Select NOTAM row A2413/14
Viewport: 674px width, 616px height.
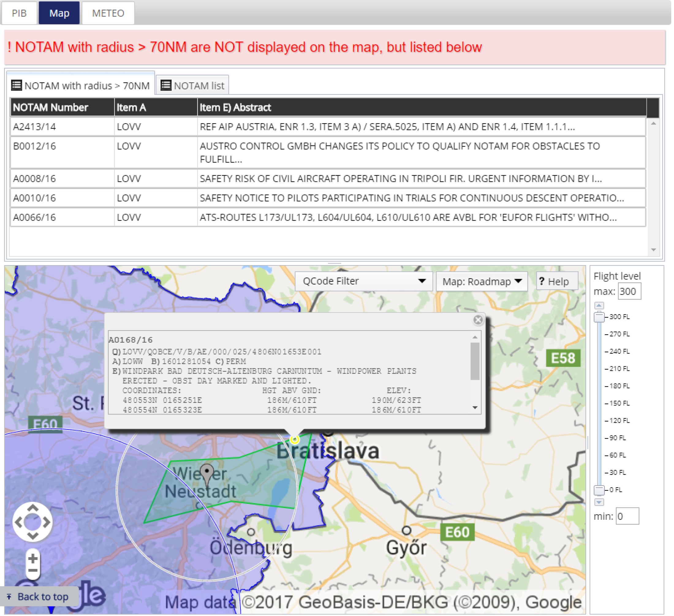[x=328, y=127]
